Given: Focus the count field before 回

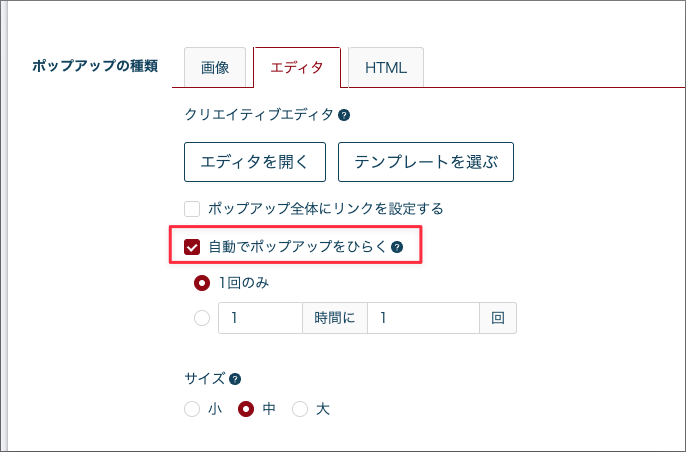Looking at the screenshot, I should point(424,318).
